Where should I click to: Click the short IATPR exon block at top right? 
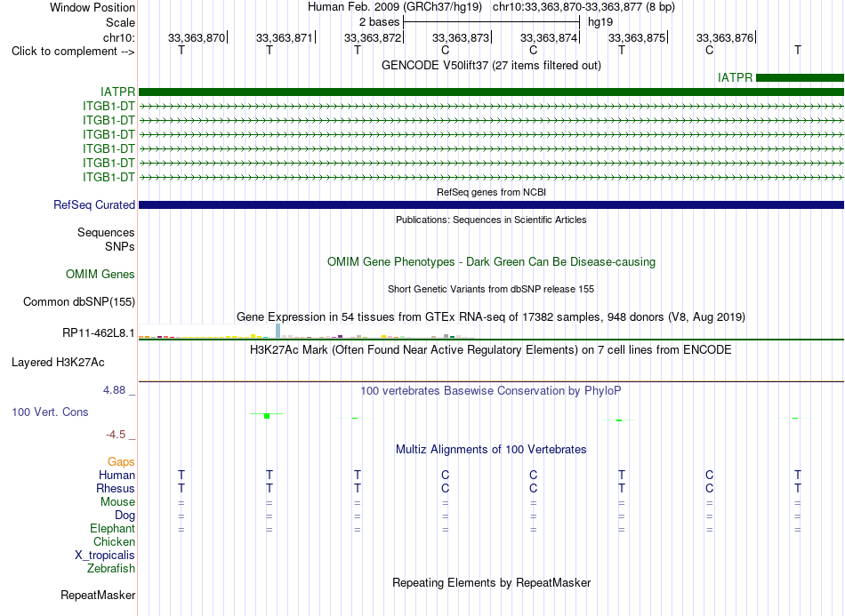pos(800,78)
